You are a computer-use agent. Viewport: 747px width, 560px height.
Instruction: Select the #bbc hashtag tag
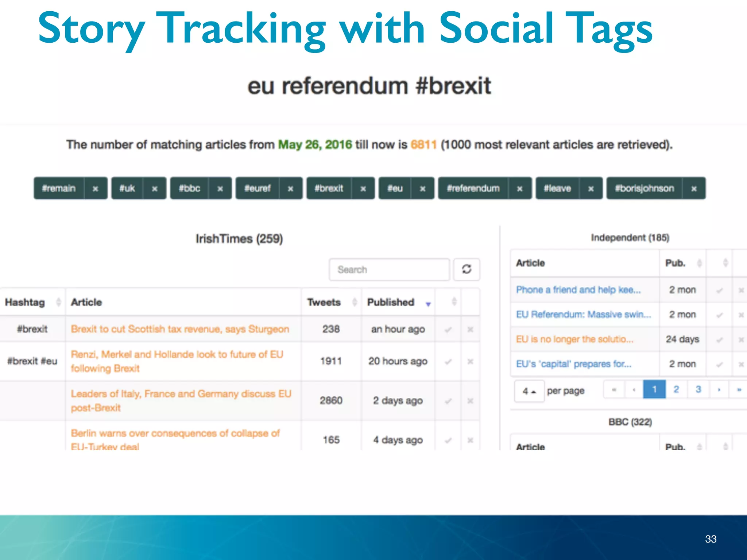(190, 188)
